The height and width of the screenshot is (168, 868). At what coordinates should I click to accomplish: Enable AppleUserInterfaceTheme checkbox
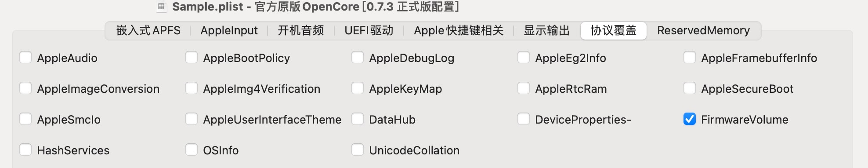(192, 119)
